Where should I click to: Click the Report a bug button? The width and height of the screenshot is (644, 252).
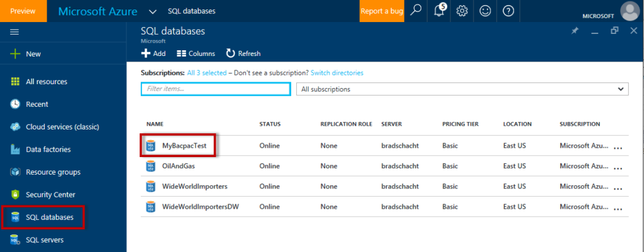pyautogui.click(x=382, y=11)
